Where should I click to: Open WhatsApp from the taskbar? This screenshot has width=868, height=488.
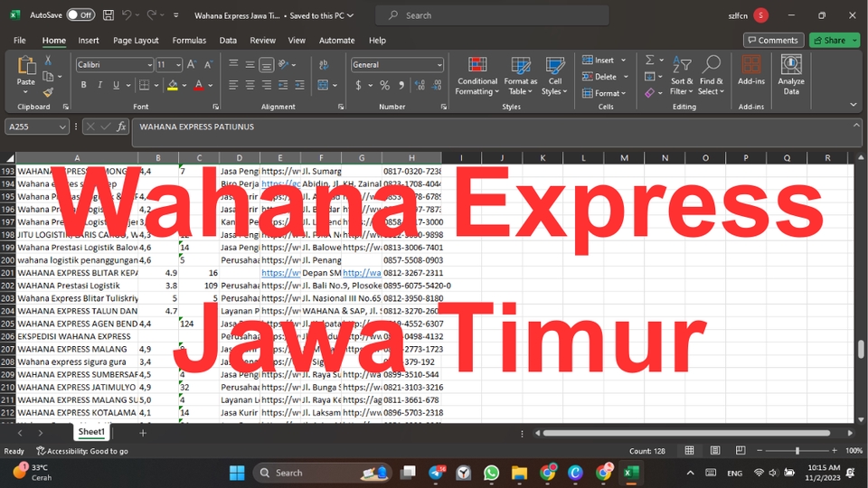click(x=491, y=473)
